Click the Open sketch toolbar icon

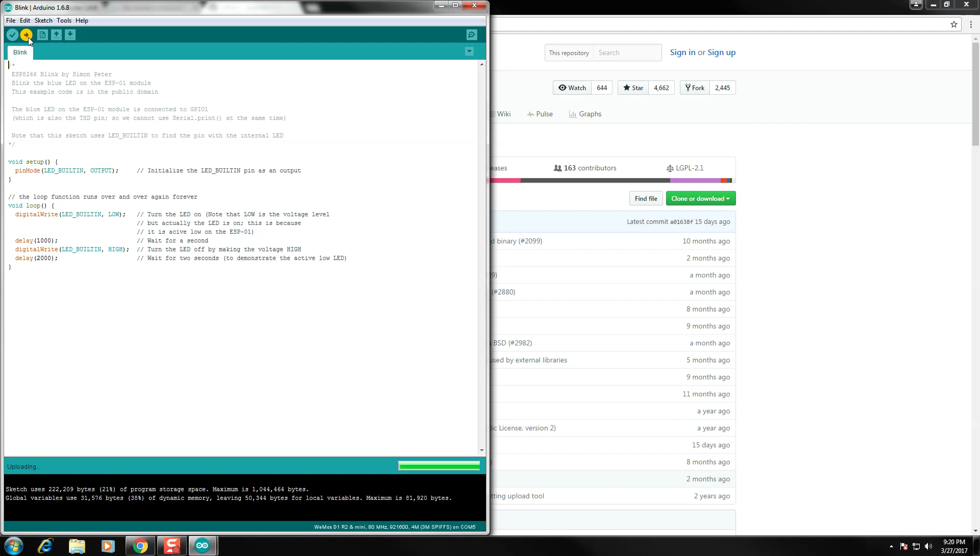pyautogui.click(x=56, y=35)
